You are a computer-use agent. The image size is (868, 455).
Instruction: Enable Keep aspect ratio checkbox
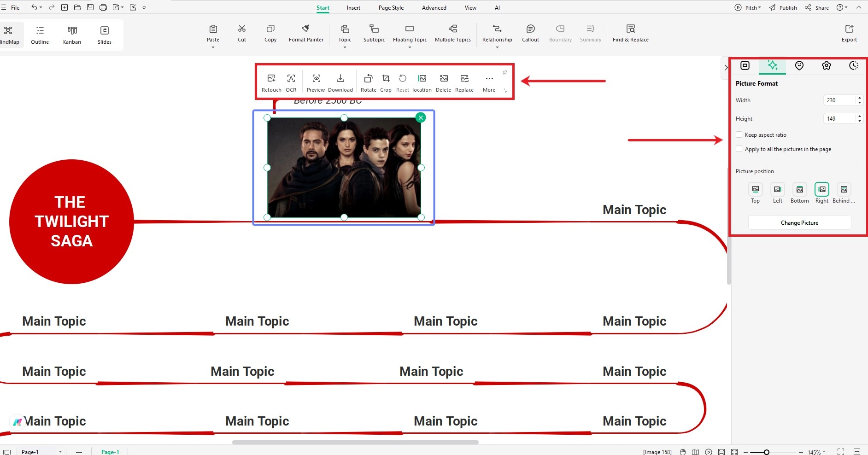pos(739,135)
